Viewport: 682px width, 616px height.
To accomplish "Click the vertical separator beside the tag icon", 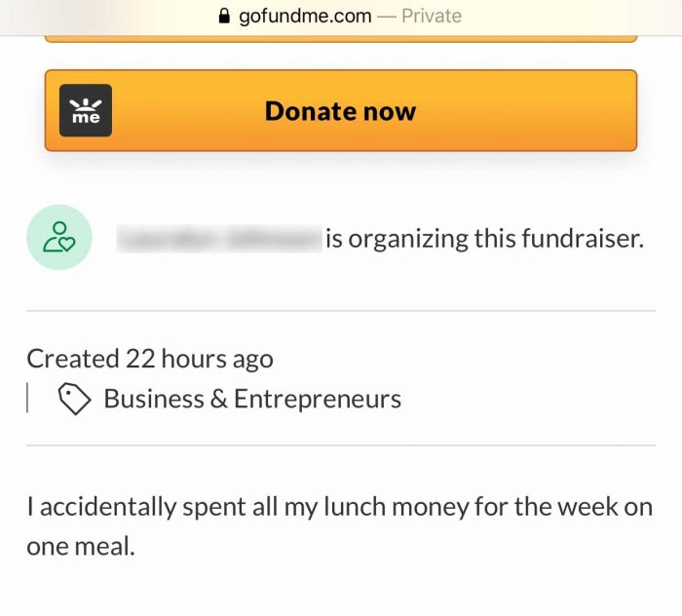I will (x=27, y=398).
